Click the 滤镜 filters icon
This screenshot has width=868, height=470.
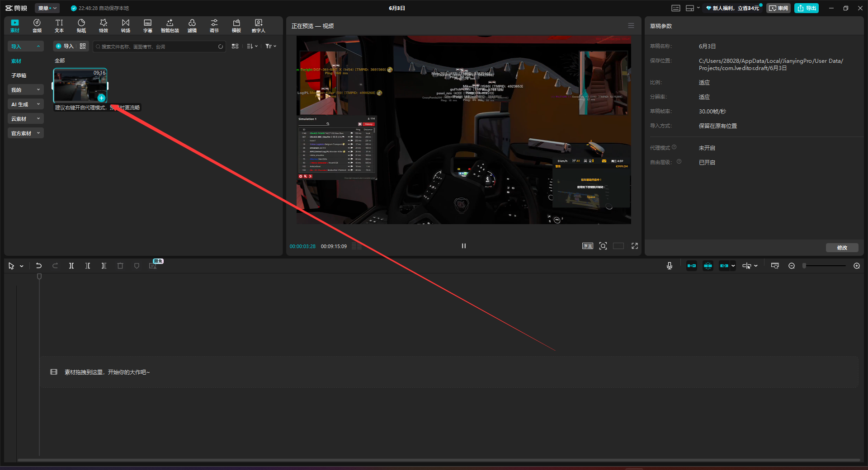192,26
